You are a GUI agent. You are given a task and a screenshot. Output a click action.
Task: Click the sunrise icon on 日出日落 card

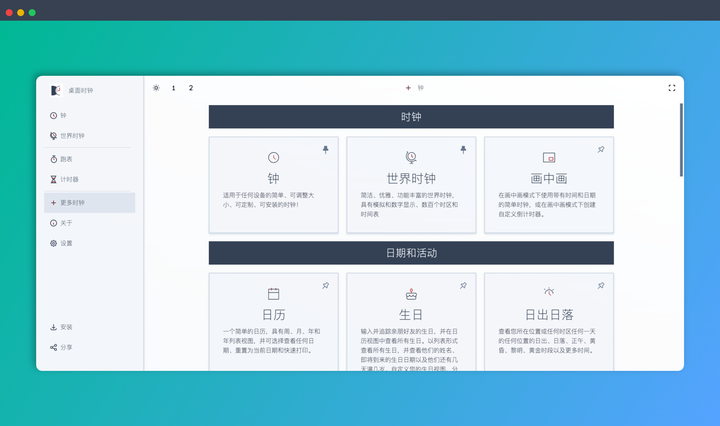[x=549, y=291]
